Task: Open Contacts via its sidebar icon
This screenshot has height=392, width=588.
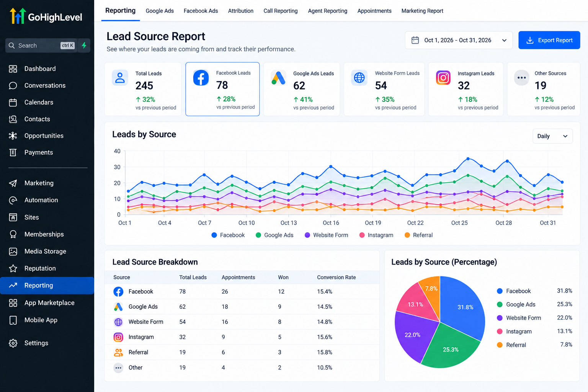Action: coord(13,119)
